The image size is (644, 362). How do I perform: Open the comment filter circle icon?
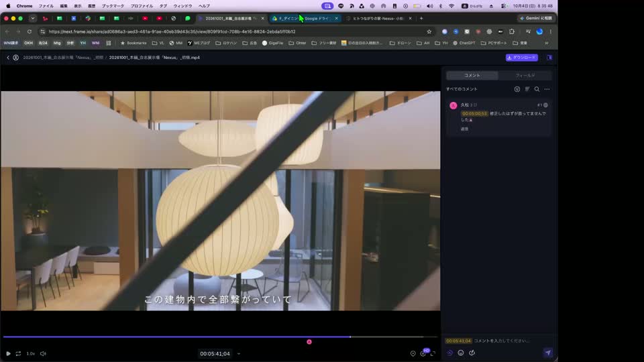click(x=517, y=89)
